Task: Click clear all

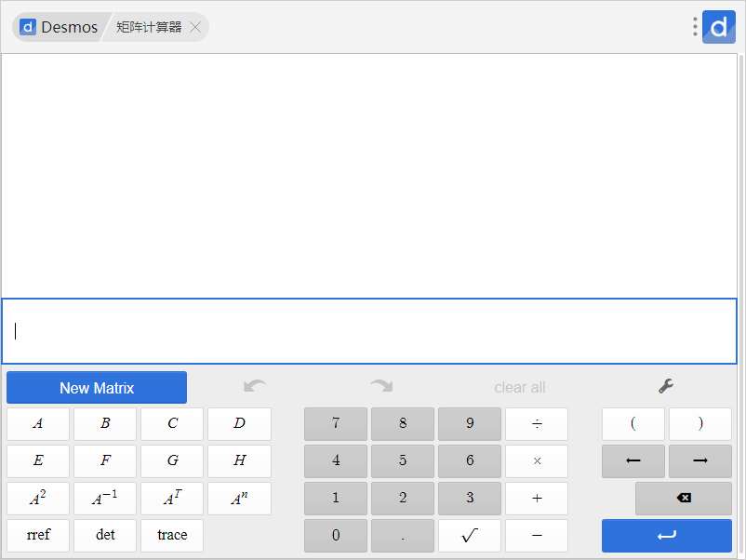Action: (520, 387)
